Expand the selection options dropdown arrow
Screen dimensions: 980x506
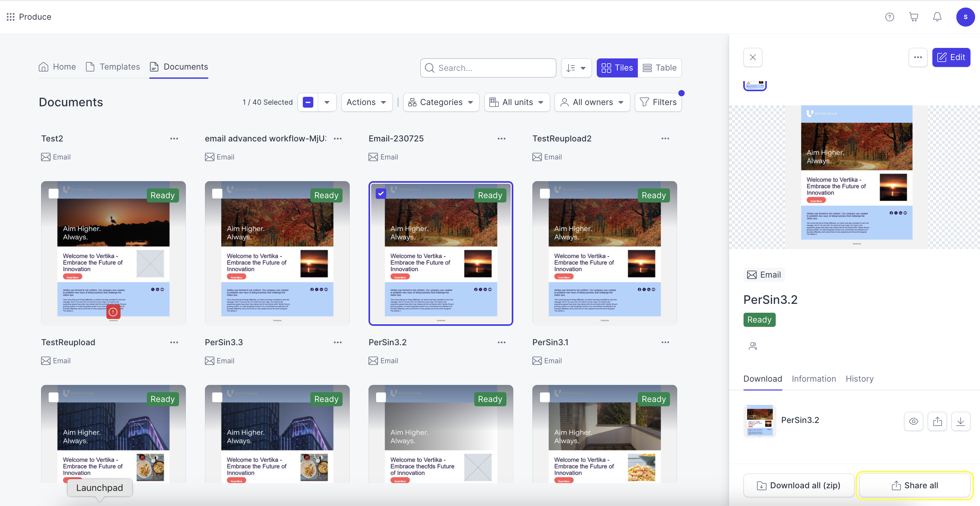point(327,102)
